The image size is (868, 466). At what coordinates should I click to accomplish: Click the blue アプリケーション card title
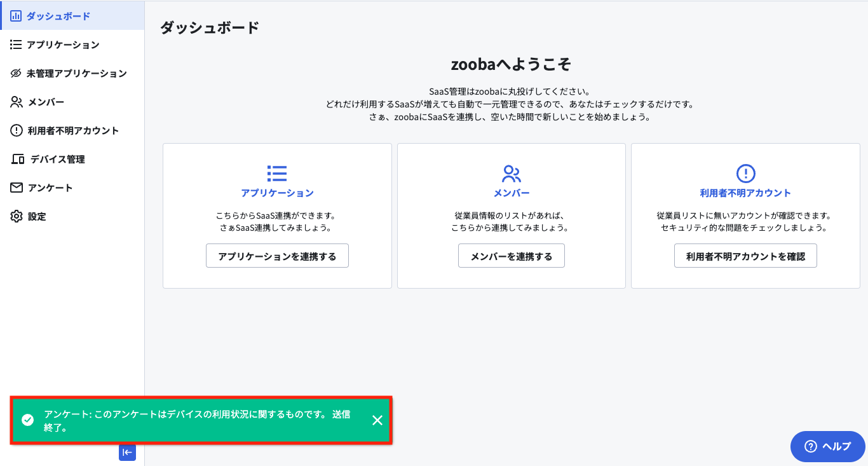pyautogui.click(x=277, y=193)
